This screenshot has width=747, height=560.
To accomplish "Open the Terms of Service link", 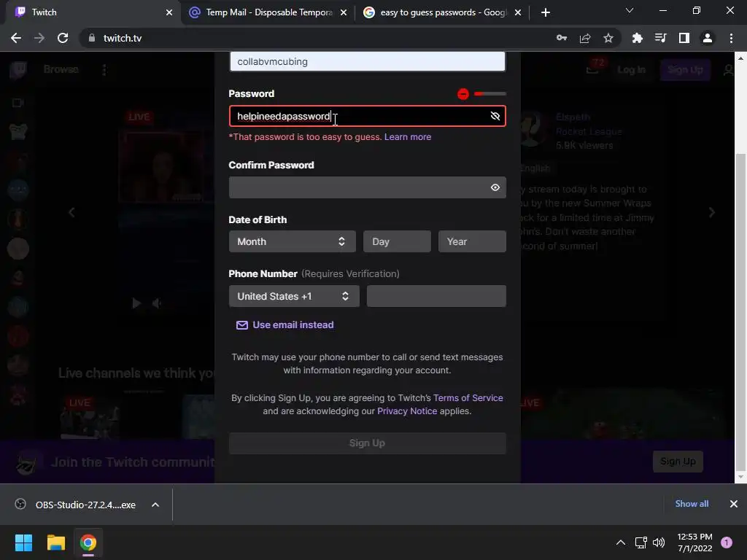I will point(468,398).
